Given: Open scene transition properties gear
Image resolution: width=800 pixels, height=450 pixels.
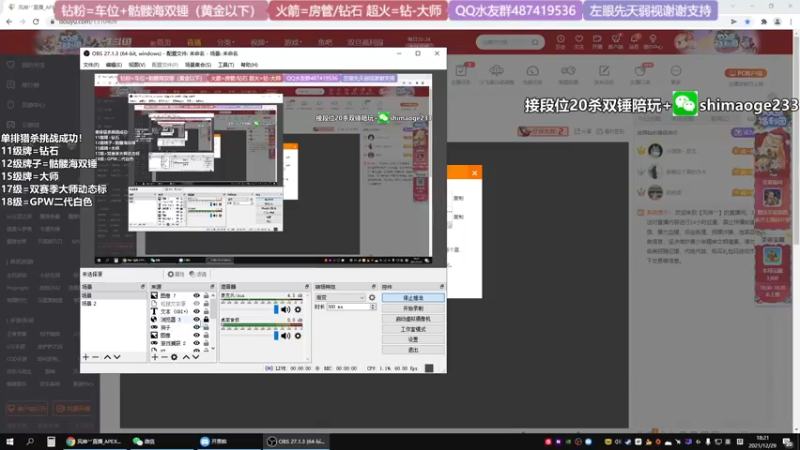Looking at the screenshot, I should pyautogui.click(x=372, y=297).
